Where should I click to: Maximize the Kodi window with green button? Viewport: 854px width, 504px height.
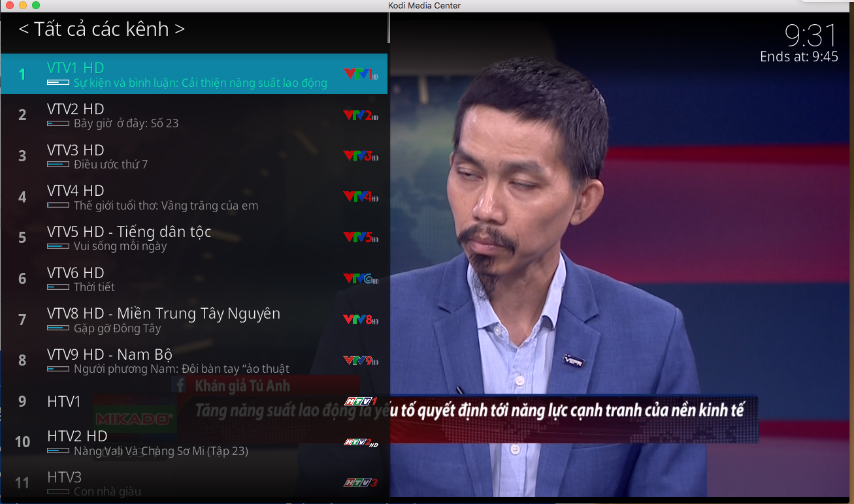[x=36, y=5]
